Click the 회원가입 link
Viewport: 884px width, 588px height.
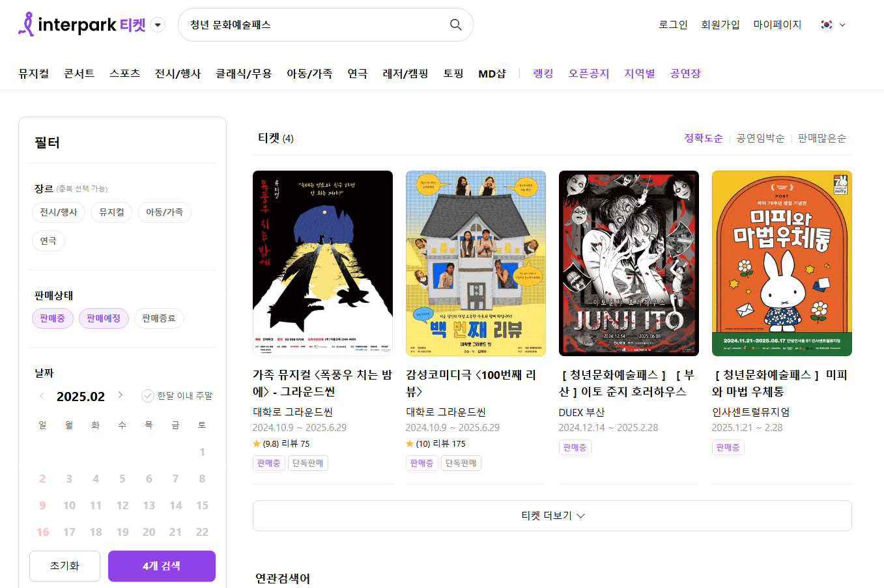click(x=720, y=25)
